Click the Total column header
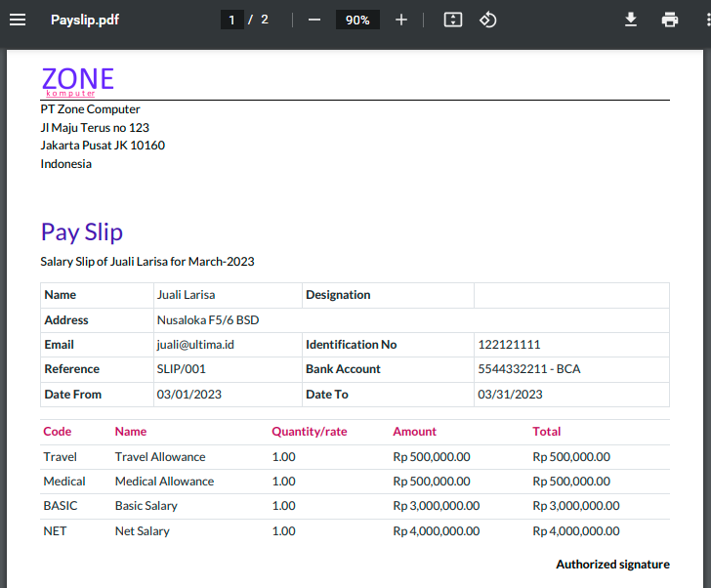This screenshot has height=588, width=711. point(546,432)
